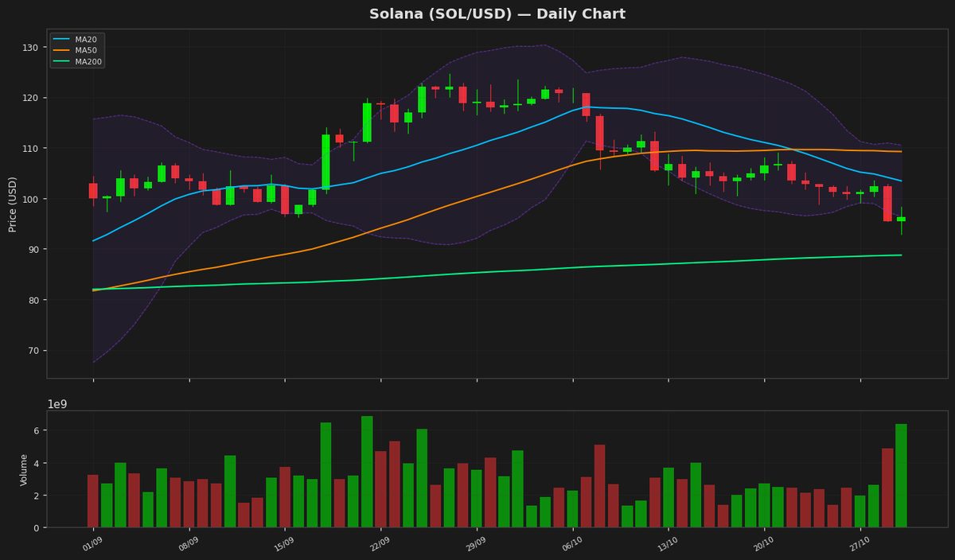
Task: Click the 90 price axis tick label
Action: 33,250
